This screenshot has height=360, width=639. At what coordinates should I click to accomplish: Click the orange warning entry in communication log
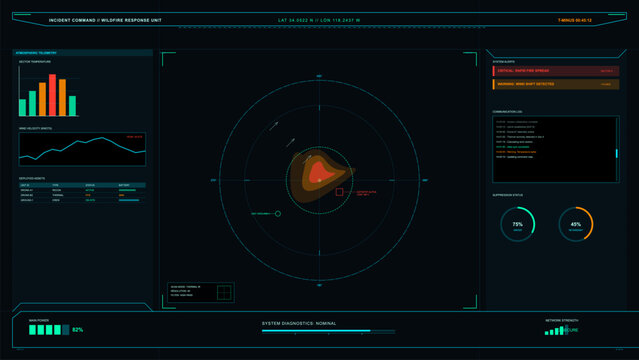coord(516,152)
